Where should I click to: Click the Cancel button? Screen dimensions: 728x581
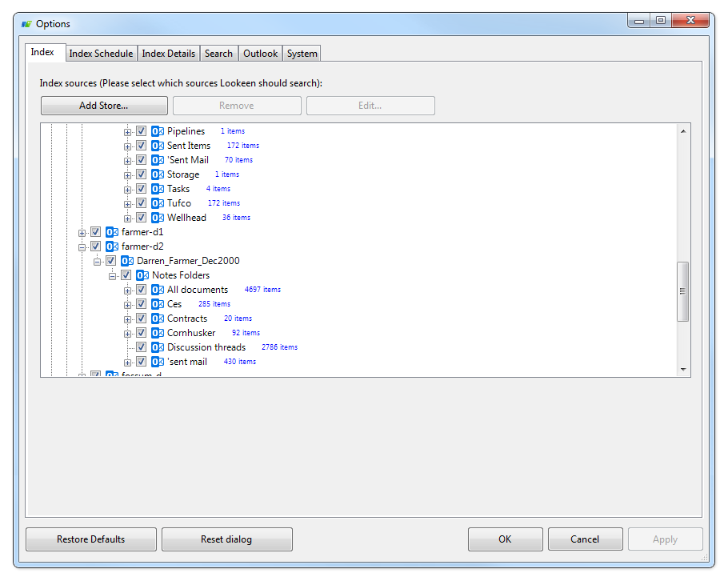tap(585, 539)
